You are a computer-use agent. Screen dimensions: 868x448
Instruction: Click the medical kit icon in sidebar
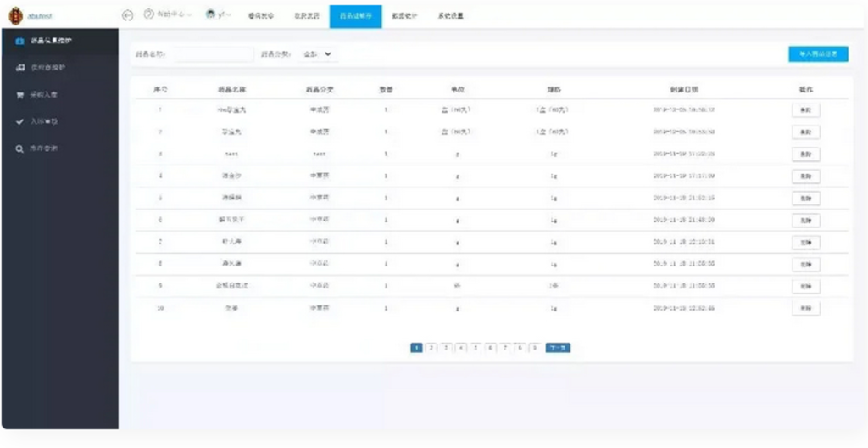click(x=19, y=42)
